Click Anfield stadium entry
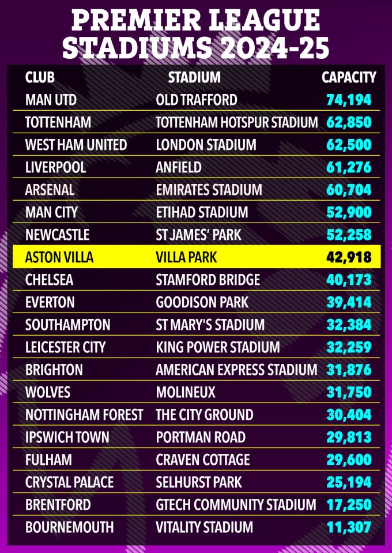Image resolution: width=392 pixels, height=553 pixels. [179, 167]
